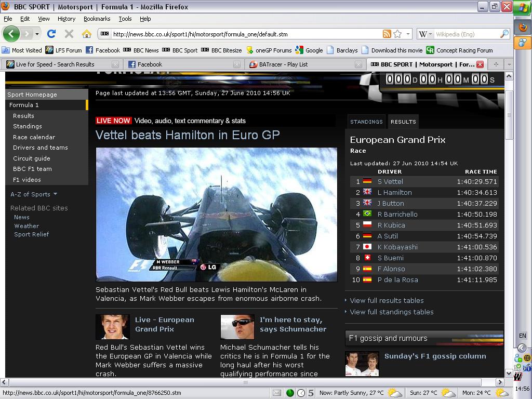Viewport: 532px width, 399px height.
Task: Open Vettel beats Hamilton in Euro GP headline
Action: point(188,135)
